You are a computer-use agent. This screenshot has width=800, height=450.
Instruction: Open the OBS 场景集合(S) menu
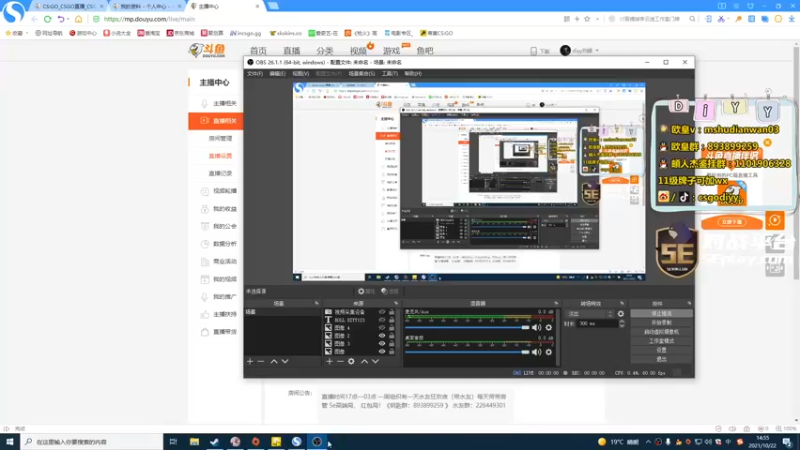(x=361, y=73)
